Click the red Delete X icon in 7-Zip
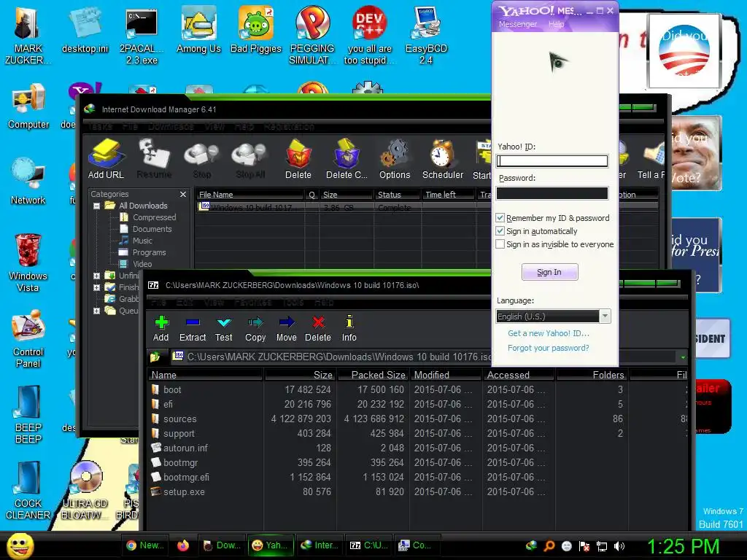Screen dimensions: 747x560 318,322
